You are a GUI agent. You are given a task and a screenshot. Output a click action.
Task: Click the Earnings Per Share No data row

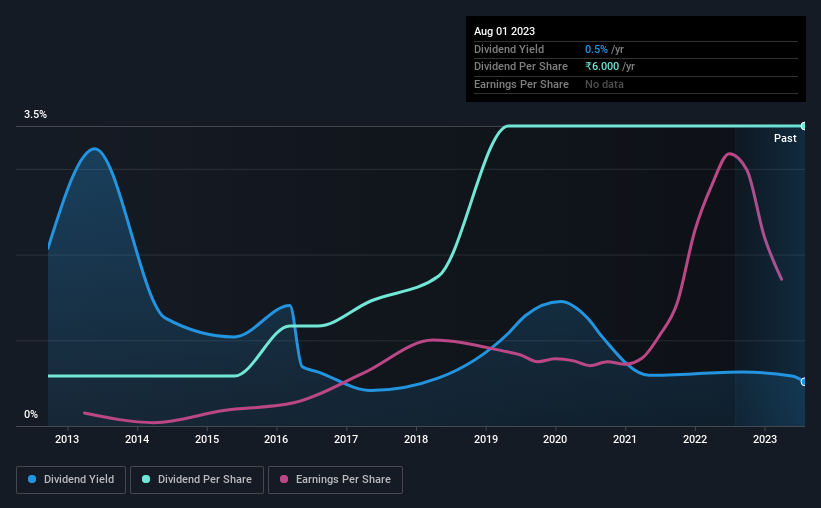coord(636,84)
